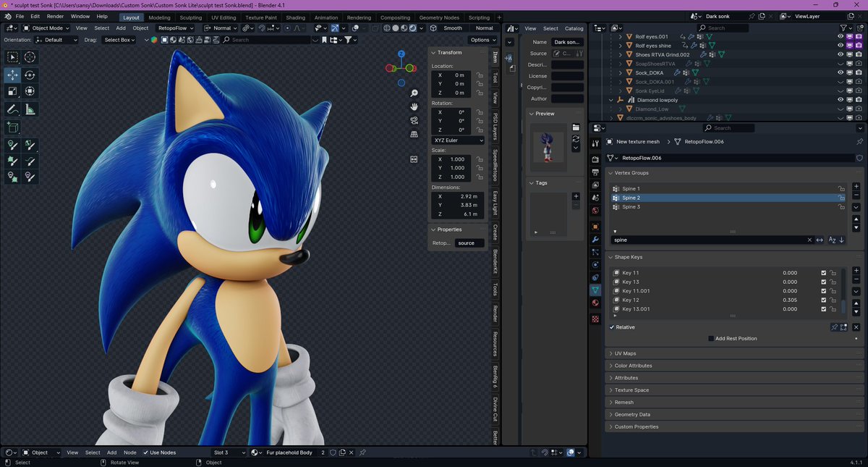The height and width of the screenshot is (467, 868).
Task: Toggle Key 11 shape key checkbox
Action: (823, 273)
